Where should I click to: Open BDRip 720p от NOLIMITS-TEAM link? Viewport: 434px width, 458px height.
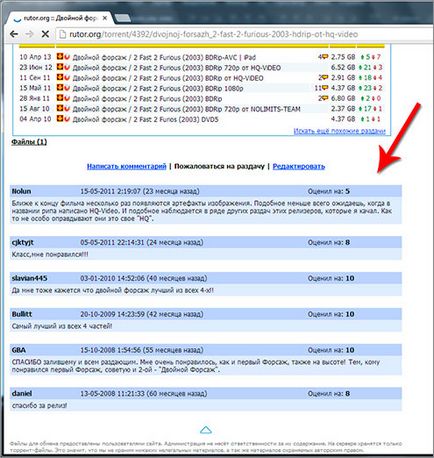coord(186,109)
